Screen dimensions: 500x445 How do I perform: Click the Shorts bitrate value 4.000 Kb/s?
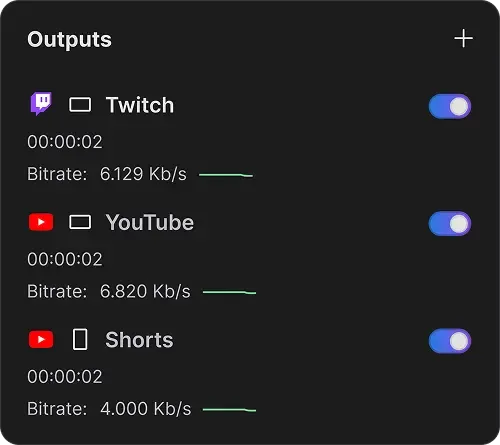coord(146,409)
